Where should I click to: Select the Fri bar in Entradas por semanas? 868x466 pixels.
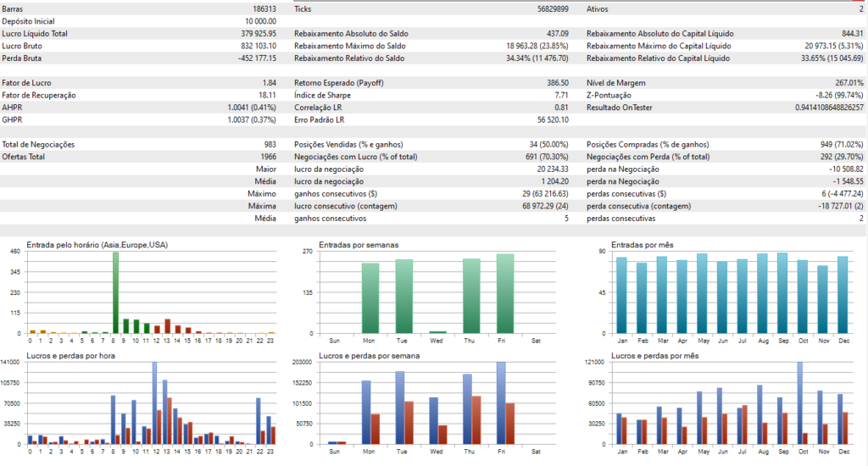click(505, 293)
